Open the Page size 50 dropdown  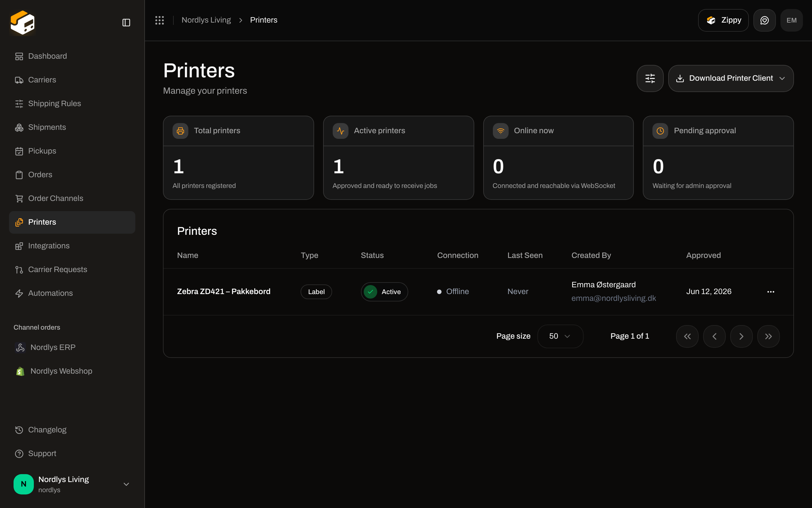click(560, 336)
